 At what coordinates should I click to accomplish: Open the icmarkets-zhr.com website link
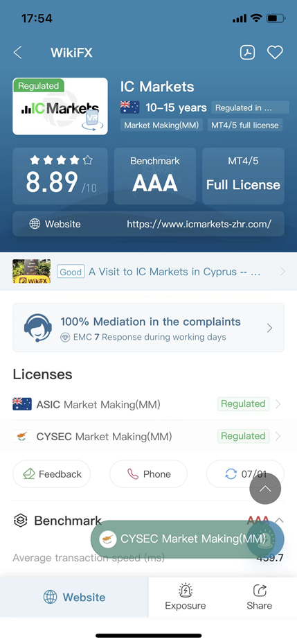199,224
